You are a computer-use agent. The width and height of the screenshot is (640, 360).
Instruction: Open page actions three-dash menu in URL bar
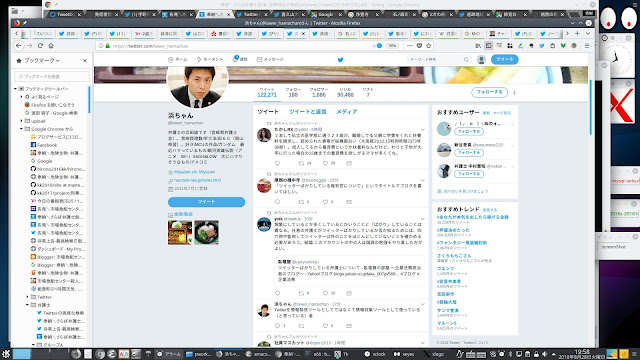pyautogui.click(x=410, y=46)
